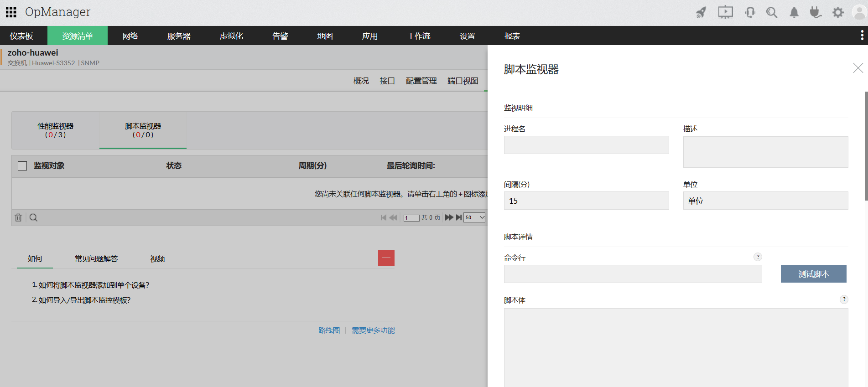Viewport: 868px width, 387px height.
Task: Select the 脚本监视器 tab
Action: [143, 130]
